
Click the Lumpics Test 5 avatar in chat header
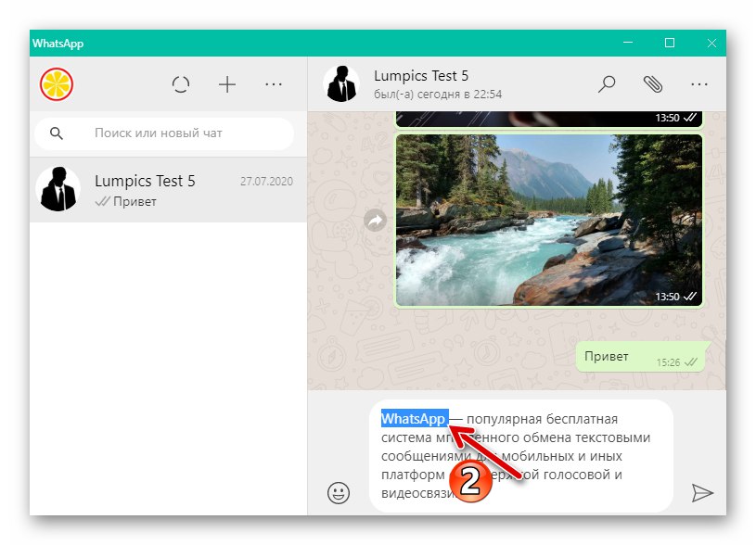coord(341,83)
